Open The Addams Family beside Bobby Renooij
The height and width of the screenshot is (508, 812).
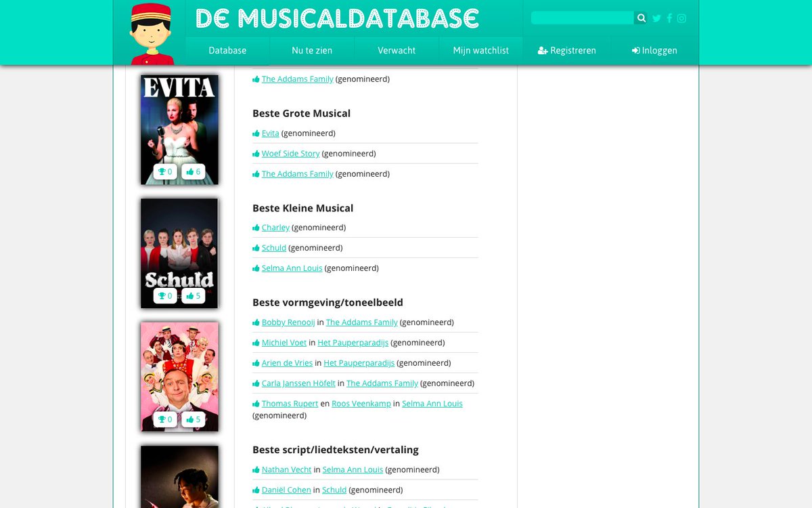(x=362, y=322)
